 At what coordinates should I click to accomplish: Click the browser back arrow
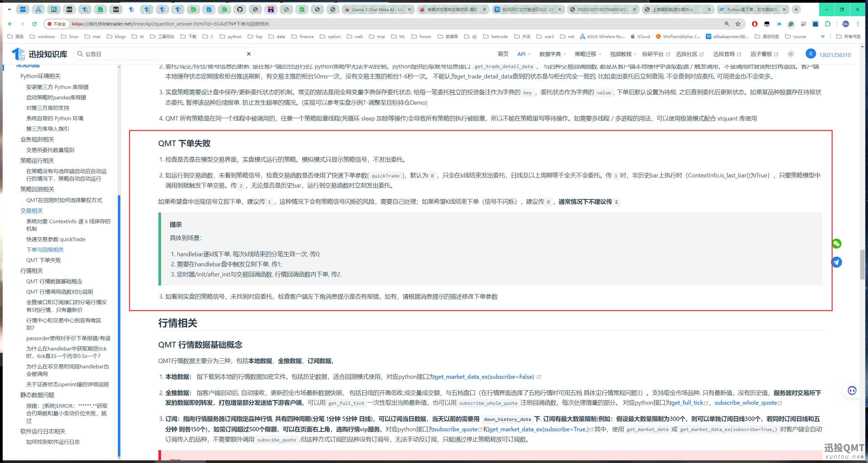point(10,24)
